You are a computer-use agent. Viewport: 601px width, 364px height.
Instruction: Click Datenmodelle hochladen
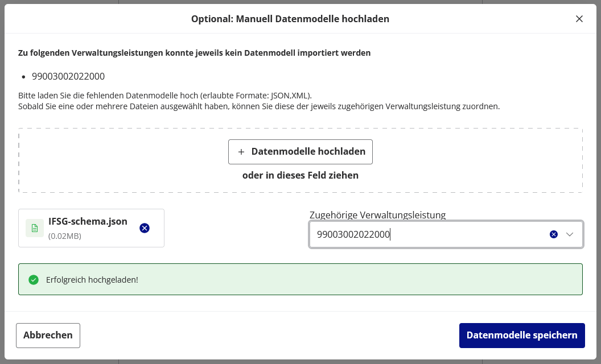(x=300, y=151)
